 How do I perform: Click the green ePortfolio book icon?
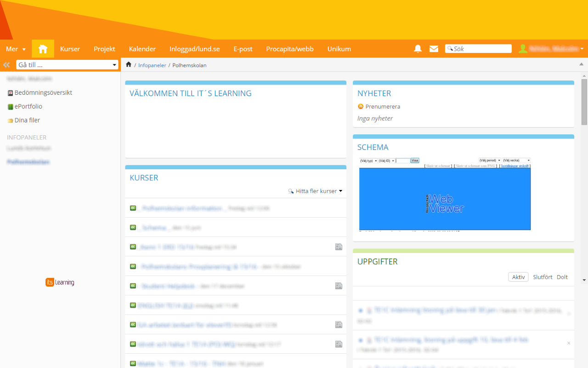pos(10,107)
